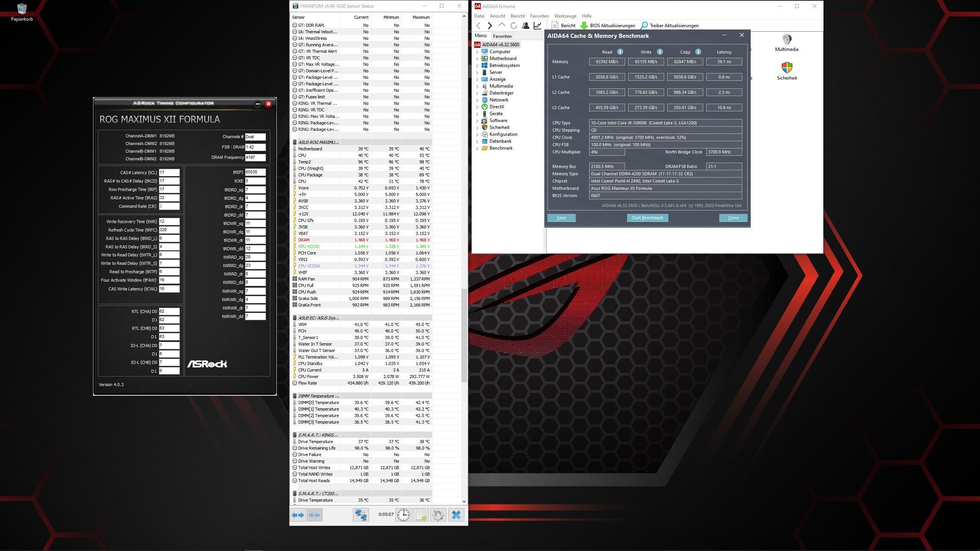Click Current column header in HWiNFO
The height and width of the screenshot is (551, 980).
pyautogui.click(x=356, y=17)
